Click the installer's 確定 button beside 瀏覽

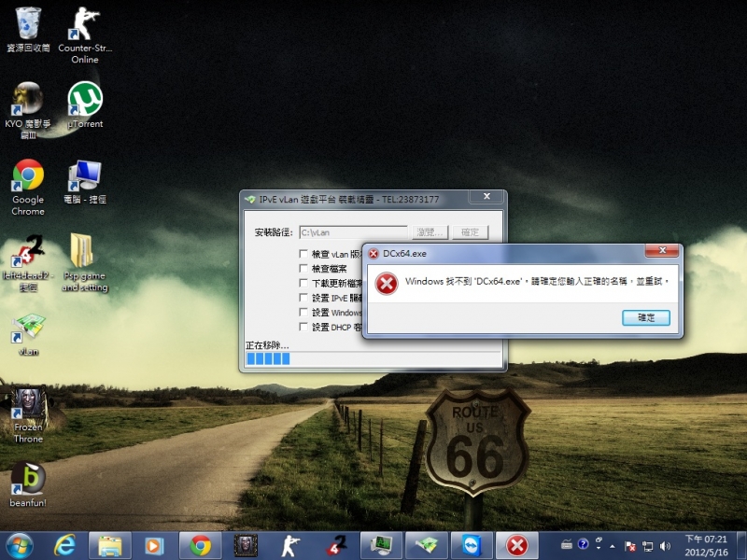[471, 232]
